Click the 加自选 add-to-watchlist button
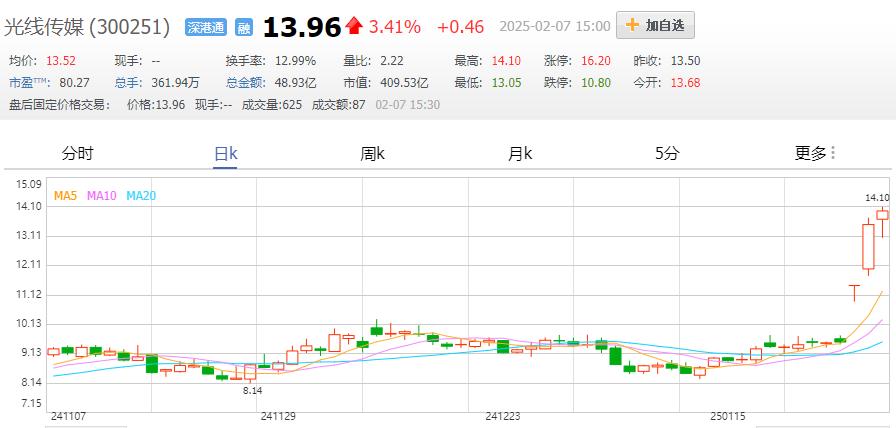The width and height of the screenshot is (896, 428). coord(655,25)
